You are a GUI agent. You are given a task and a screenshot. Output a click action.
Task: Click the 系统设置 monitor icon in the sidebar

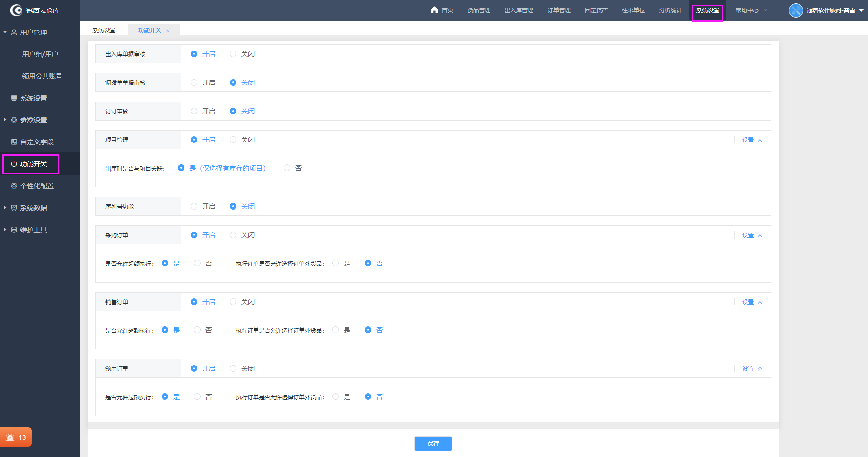point(14,98)
